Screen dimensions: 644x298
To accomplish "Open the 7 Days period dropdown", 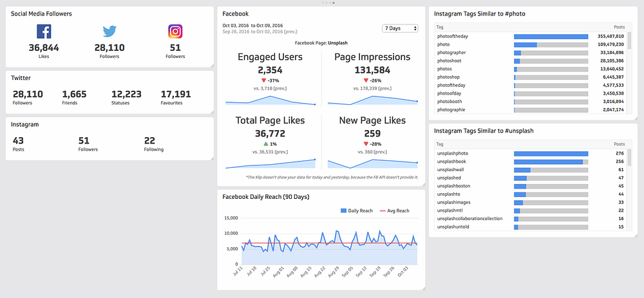I will [x=400, y=28].
